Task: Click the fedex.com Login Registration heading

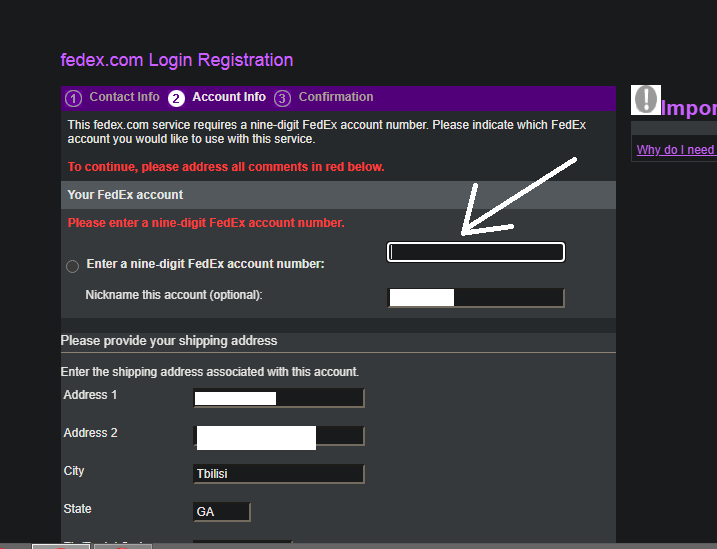Action: 177,60
